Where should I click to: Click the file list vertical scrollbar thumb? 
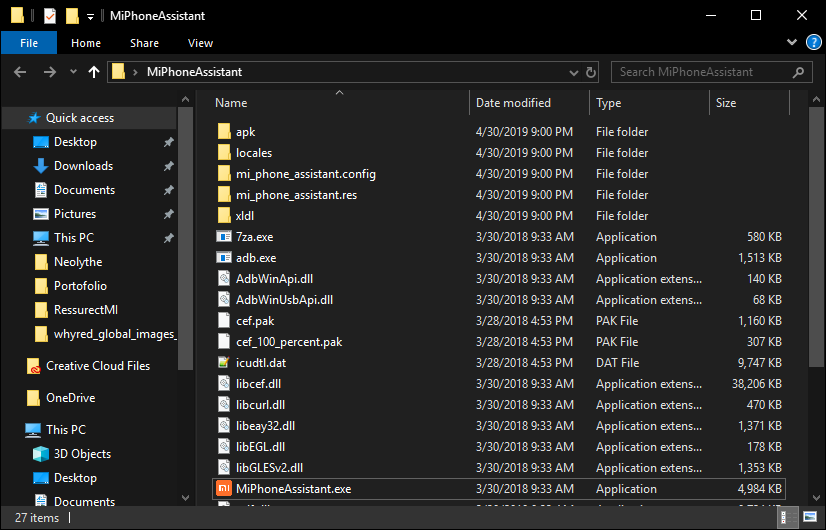[817, 237]
